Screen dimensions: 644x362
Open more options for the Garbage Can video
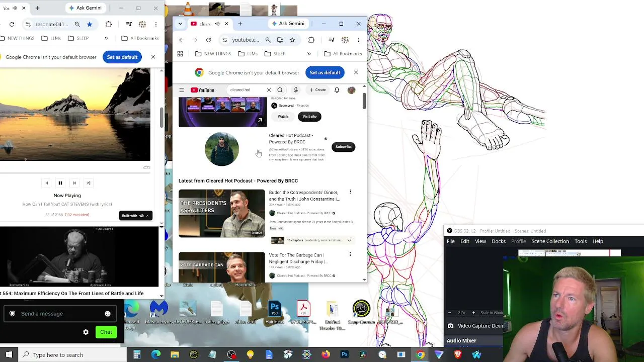350,254
